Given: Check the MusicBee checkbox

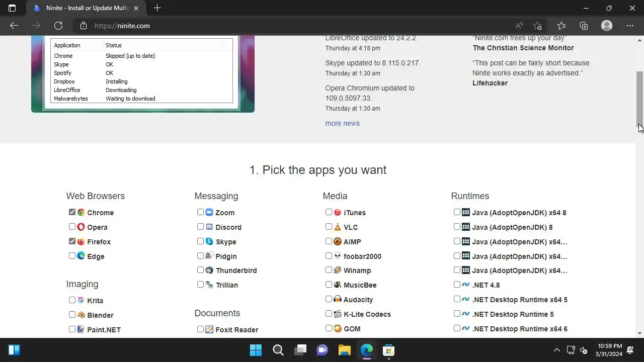Looking at the screenshot, I should 329,285.
